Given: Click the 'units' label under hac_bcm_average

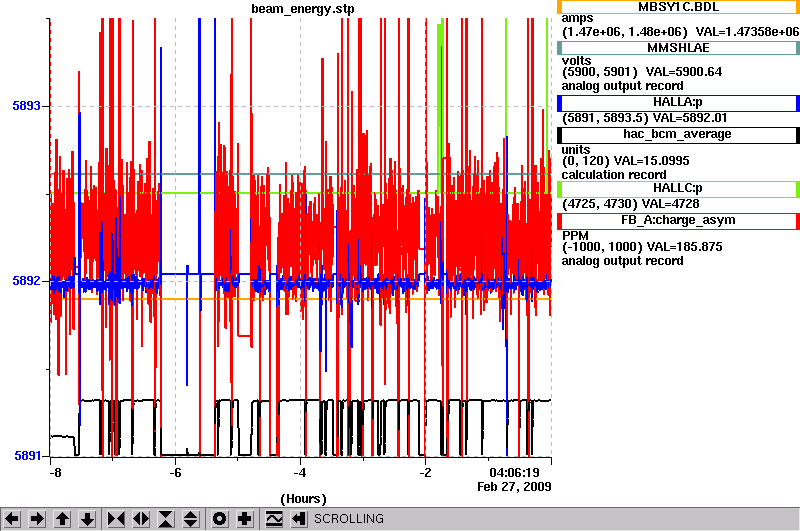Looking at the screenshot, I should 576,150.
